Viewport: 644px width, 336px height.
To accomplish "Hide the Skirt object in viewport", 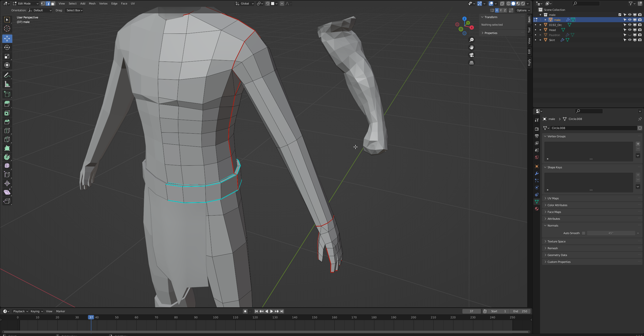I will point(629,40).
